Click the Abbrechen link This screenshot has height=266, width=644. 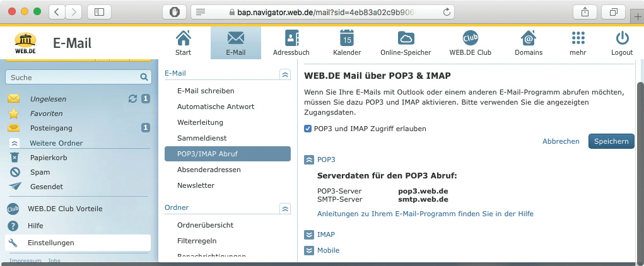(x=561, y=141)
